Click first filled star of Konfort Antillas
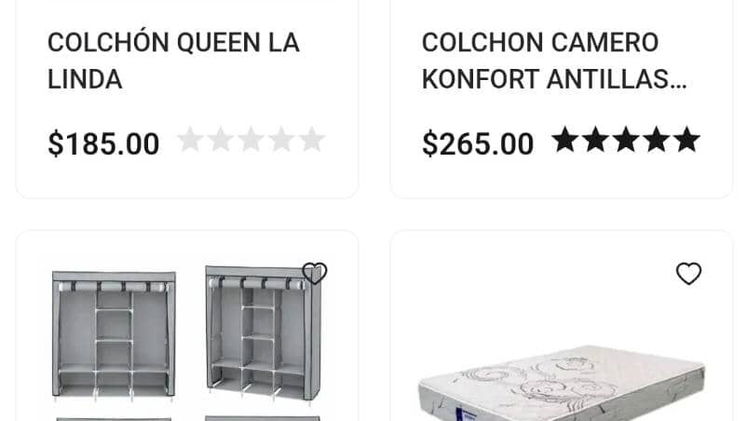This screenshot has width=747, height=421. [x=565, y=140]
